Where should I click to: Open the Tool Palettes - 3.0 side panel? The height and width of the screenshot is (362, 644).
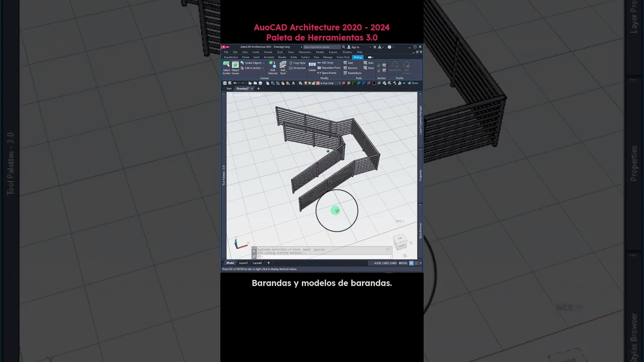(223, 176)
